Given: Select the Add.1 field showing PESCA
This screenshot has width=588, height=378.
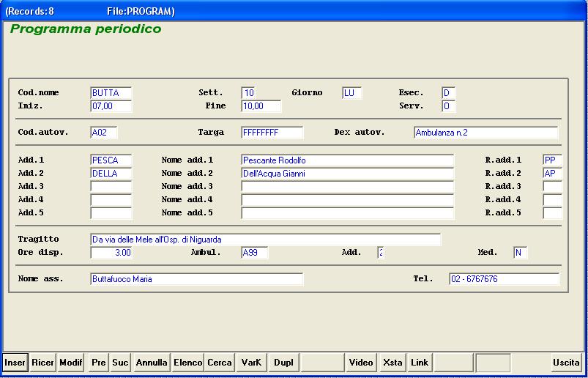Looking at the screenshot, I should pos(111,160).
